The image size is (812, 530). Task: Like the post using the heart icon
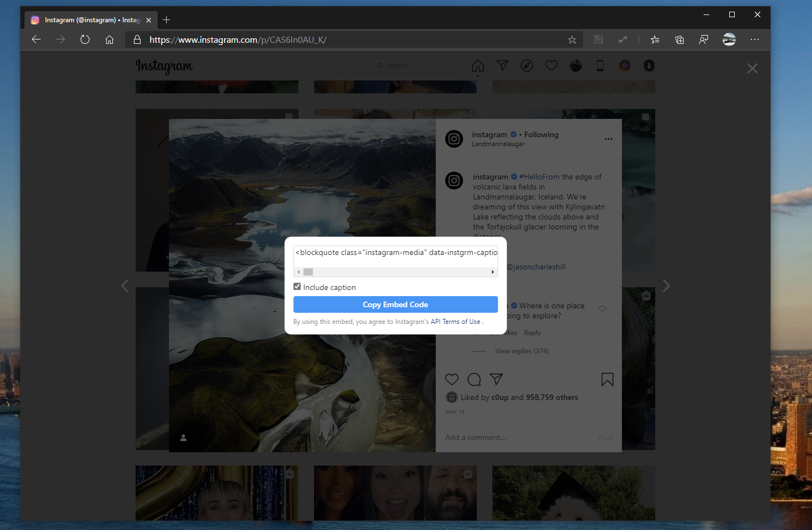point(451,379)
